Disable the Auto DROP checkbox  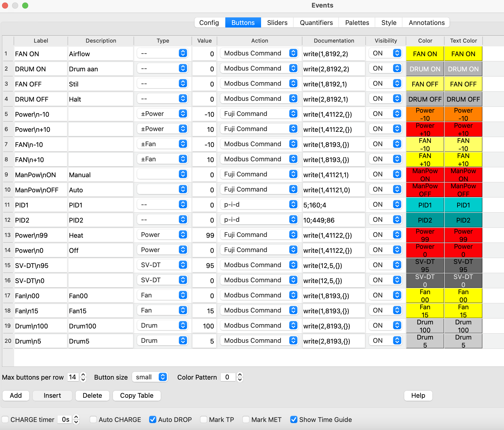pos(152,419)
